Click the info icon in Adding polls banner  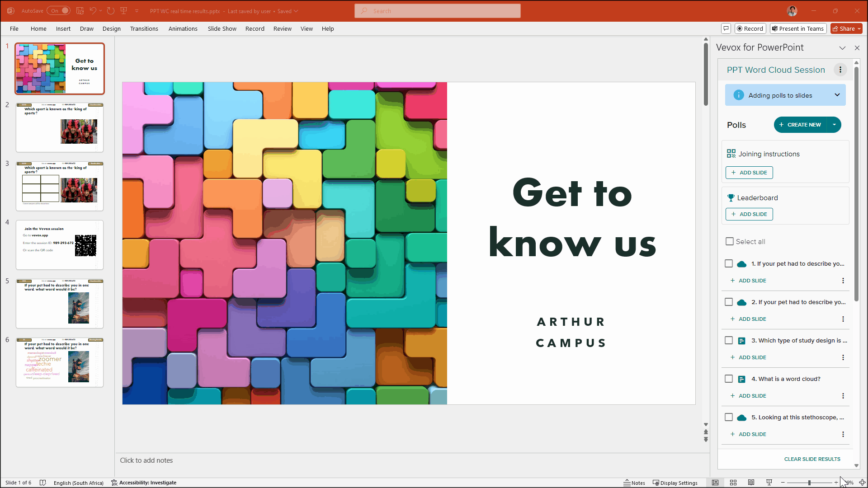click(x=739, y=95)
